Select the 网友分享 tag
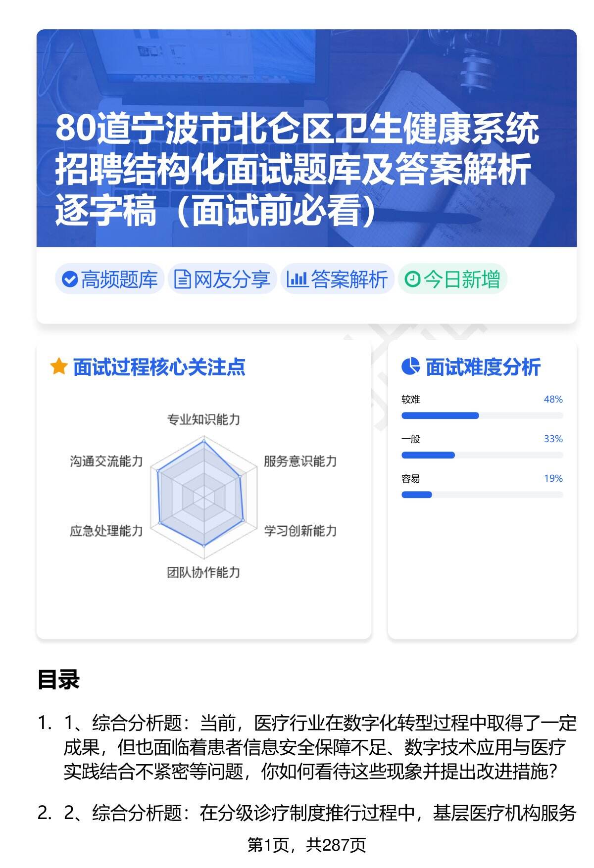The height and width of the screenshot is (868, 594). coord(222,279)
